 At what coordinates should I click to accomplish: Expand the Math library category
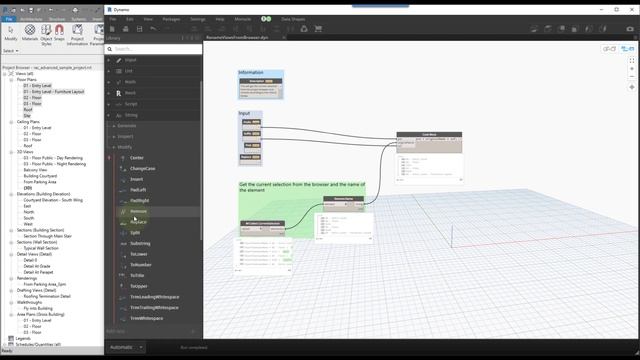pyautogui.click(x=109, y=82)
